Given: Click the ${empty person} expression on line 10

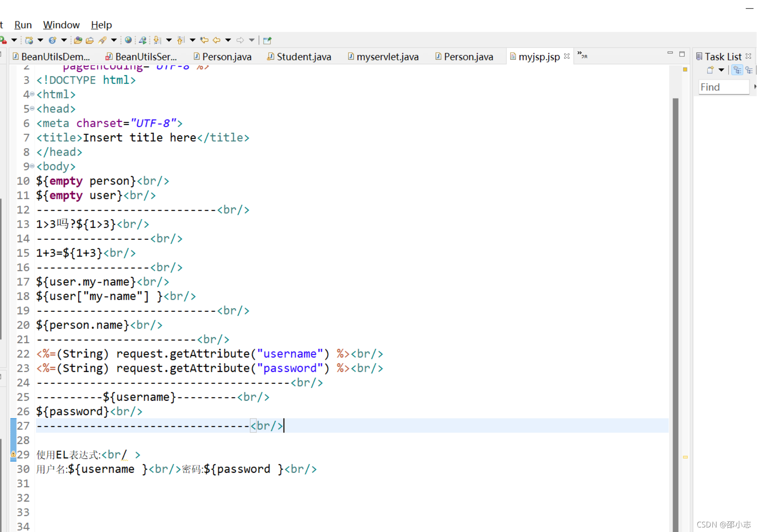Looking at the screenshot, I should coord(86,181).
